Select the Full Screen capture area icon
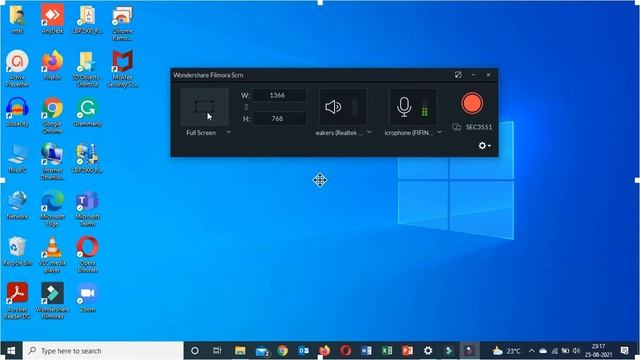 coord(204,107)
